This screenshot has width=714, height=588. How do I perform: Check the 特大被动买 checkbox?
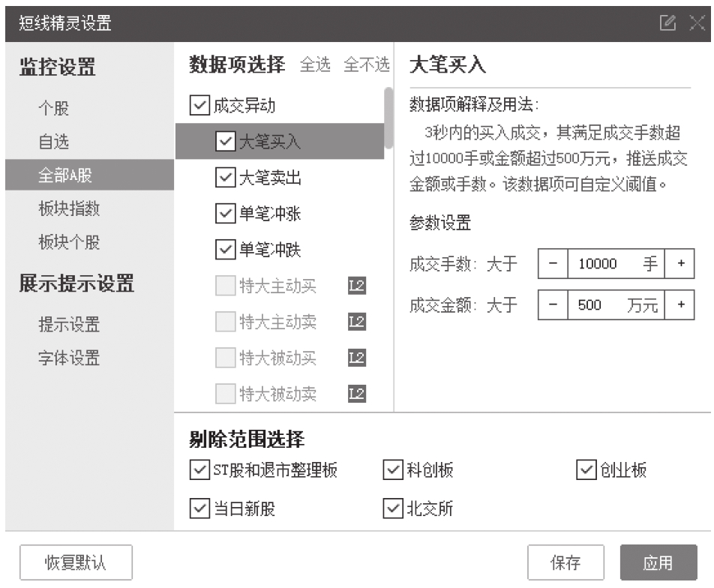(x=226, y=358)
